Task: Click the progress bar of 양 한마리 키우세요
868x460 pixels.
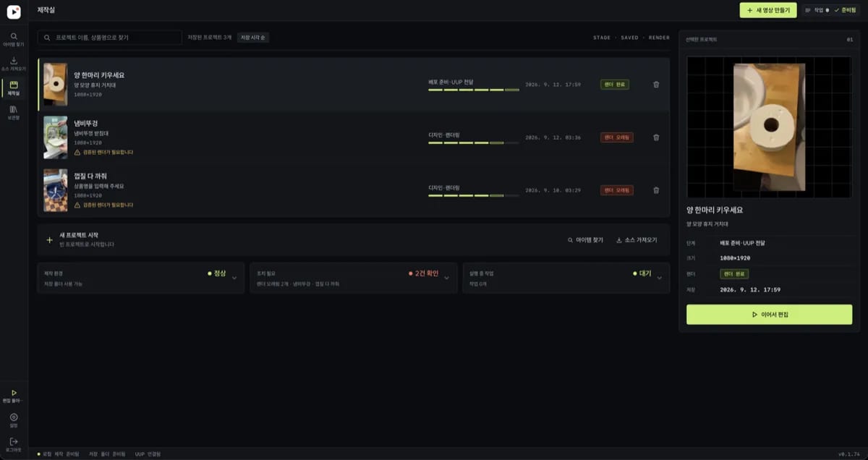Action: 474,90
